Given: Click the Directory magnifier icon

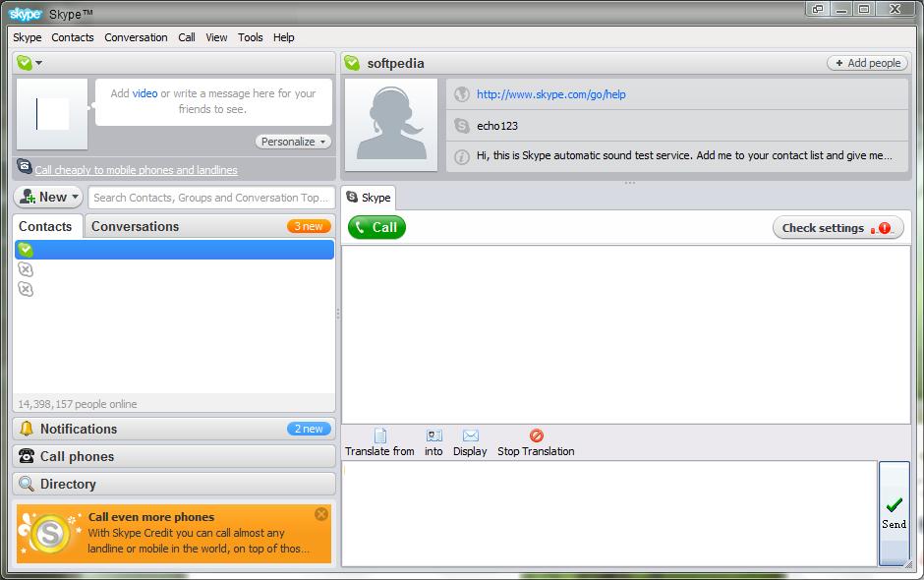Looking at the screenshot, I should (27, 484).
